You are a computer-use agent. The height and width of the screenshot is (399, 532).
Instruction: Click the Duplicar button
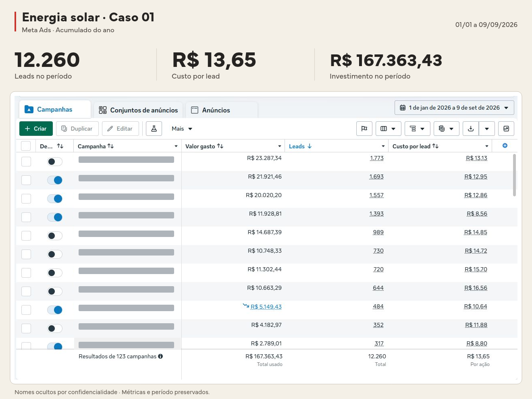tap(77, 129)
